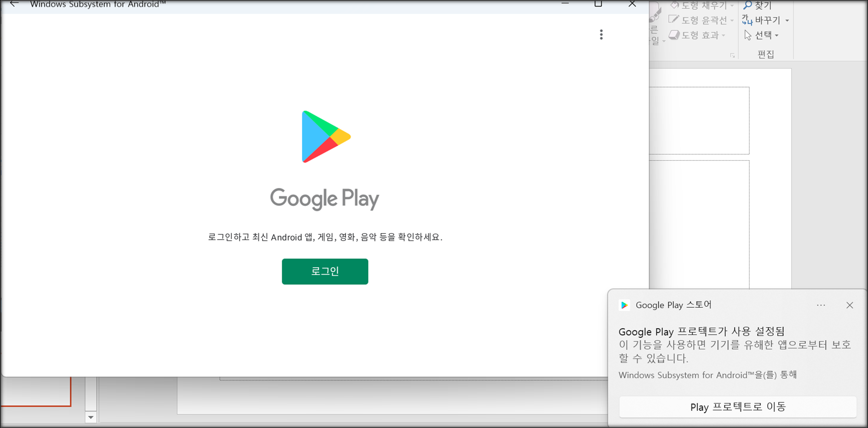
Task: Click Google Play 스토어 icon in notification header
Action: point(625,305)
